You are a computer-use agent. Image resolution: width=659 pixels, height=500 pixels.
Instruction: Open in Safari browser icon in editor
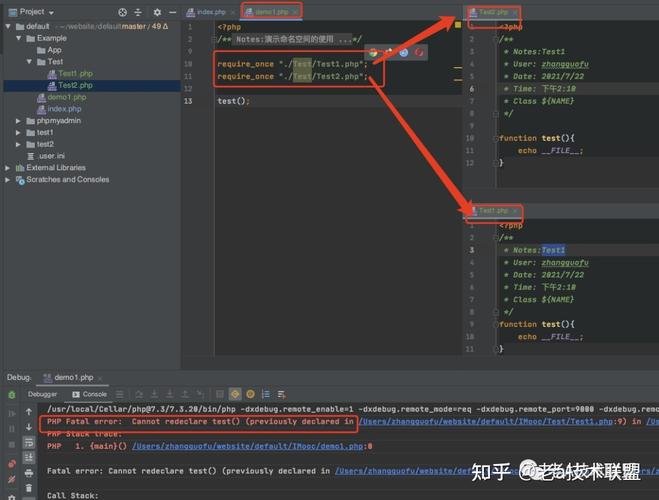pyautogui.click(x=403, y=53)
